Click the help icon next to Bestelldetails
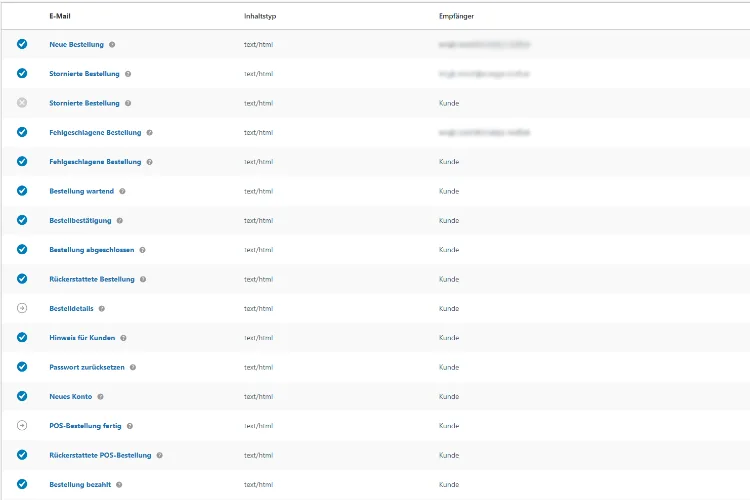This screenshot has height=500, width=750. click(x=102, y=309)
